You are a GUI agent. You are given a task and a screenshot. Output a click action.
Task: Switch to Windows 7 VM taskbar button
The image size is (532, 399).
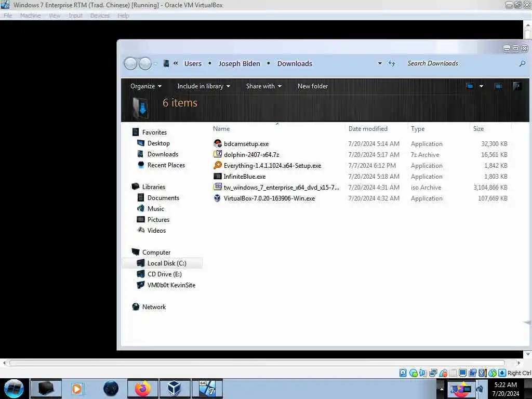coord(207,389)
